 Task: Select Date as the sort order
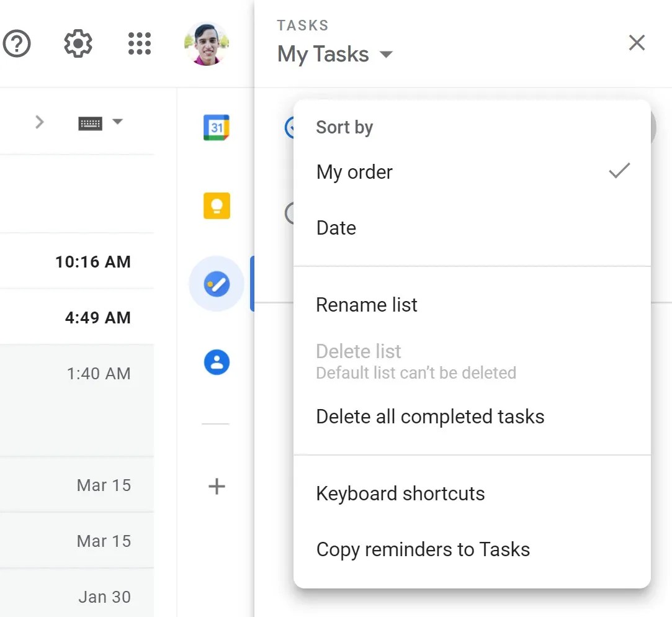coord(336,228)
